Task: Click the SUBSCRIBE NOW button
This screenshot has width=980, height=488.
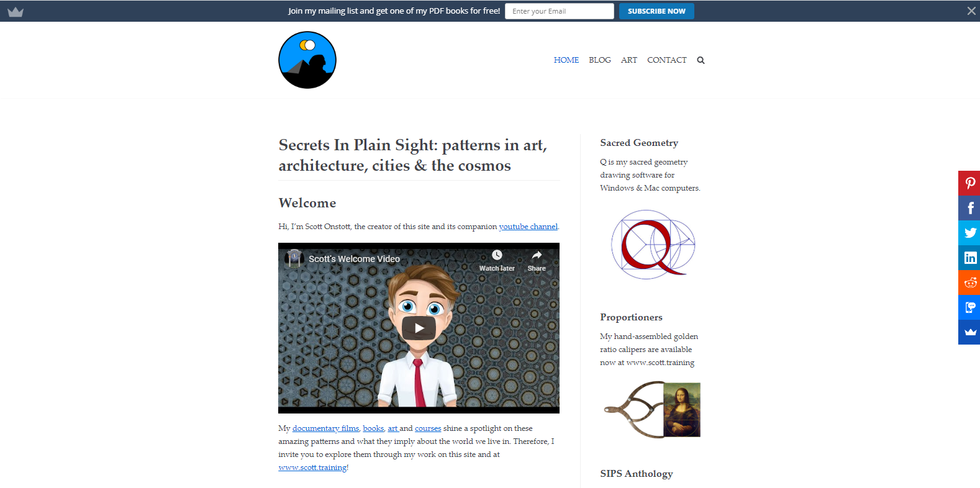Action: click(x=656, y=11)
